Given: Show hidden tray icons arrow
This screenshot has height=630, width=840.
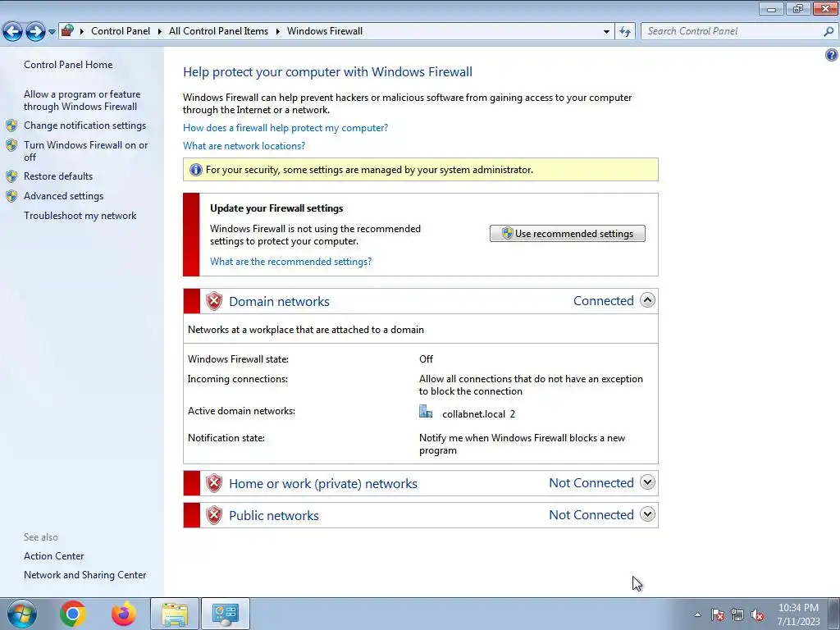Looking at the screenshot, I should [x=697, y=615].
